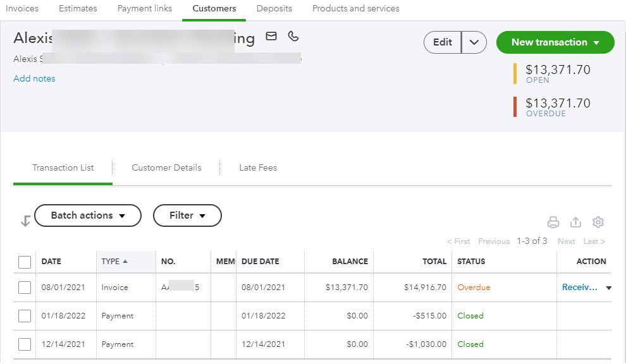Click the email envelope icon beside customer name
This screenshot has height=364, width=626.
tap(271, 37)
